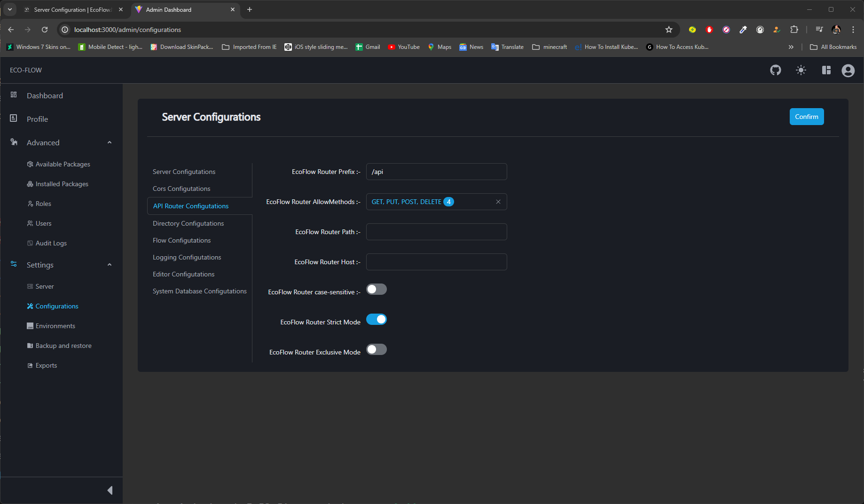Enable EcoFlow Router case-sensitive switch
864x504 pixels.
[x=377, y=289]
